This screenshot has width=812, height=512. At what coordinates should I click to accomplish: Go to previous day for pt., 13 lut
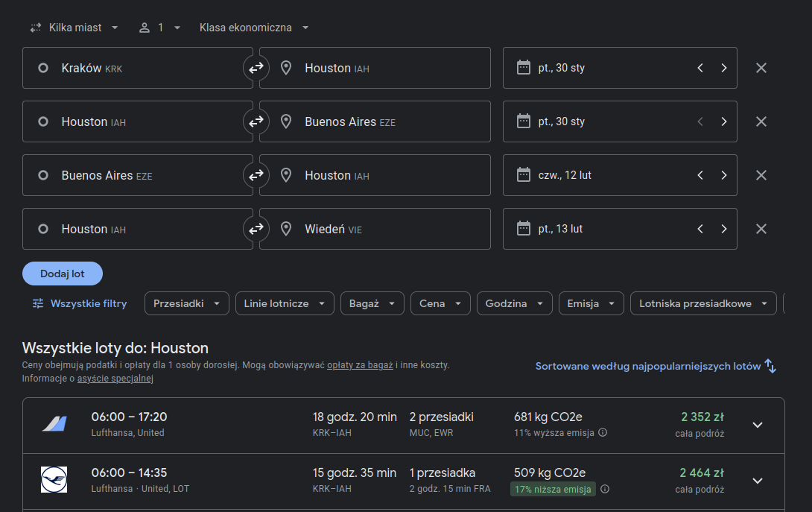coord(700,229)
